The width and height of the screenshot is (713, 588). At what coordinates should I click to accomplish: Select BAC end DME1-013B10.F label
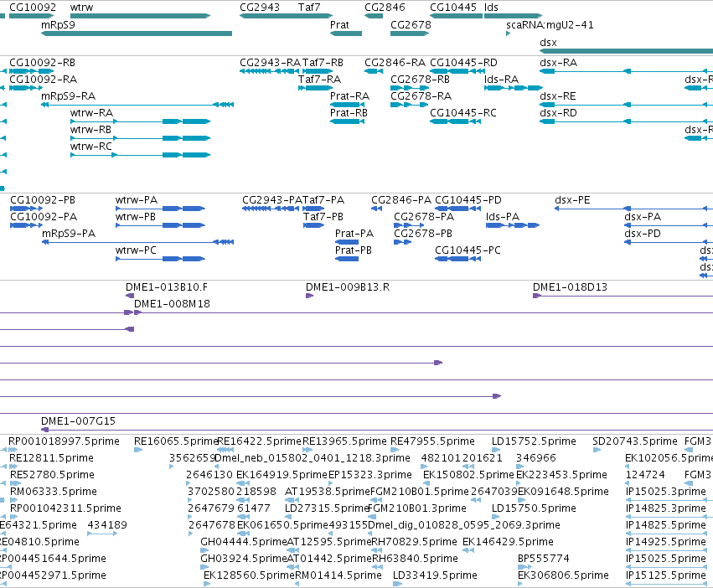[x=167, y=287]
